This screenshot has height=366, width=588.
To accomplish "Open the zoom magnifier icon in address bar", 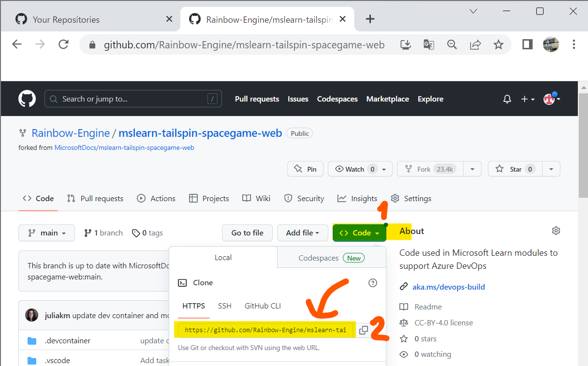I will (452, 44).
